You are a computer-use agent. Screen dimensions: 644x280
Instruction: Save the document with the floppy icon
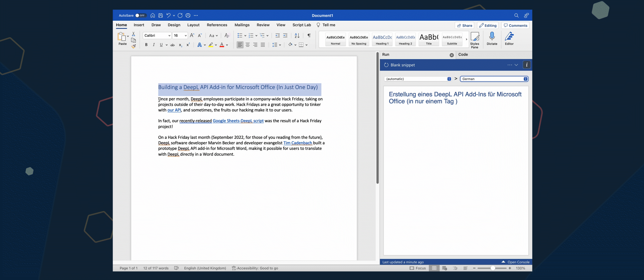160,16
